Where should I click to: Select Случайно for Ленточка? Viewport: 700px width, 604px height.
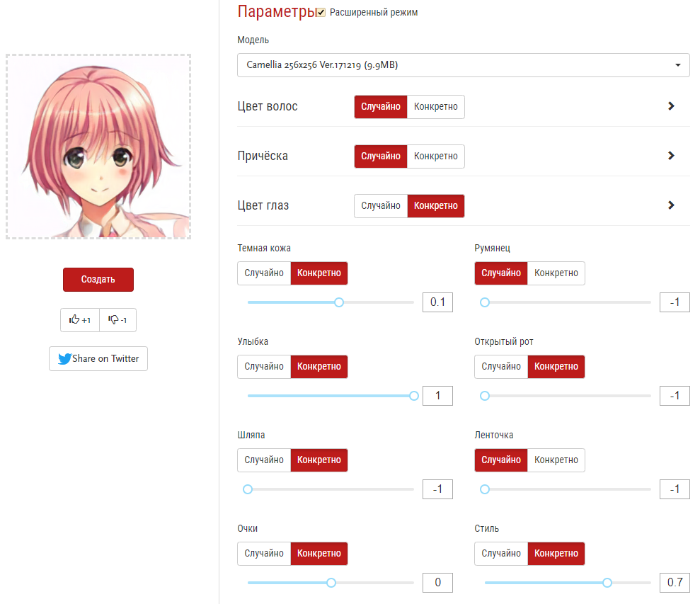click(x=501, y=460)
